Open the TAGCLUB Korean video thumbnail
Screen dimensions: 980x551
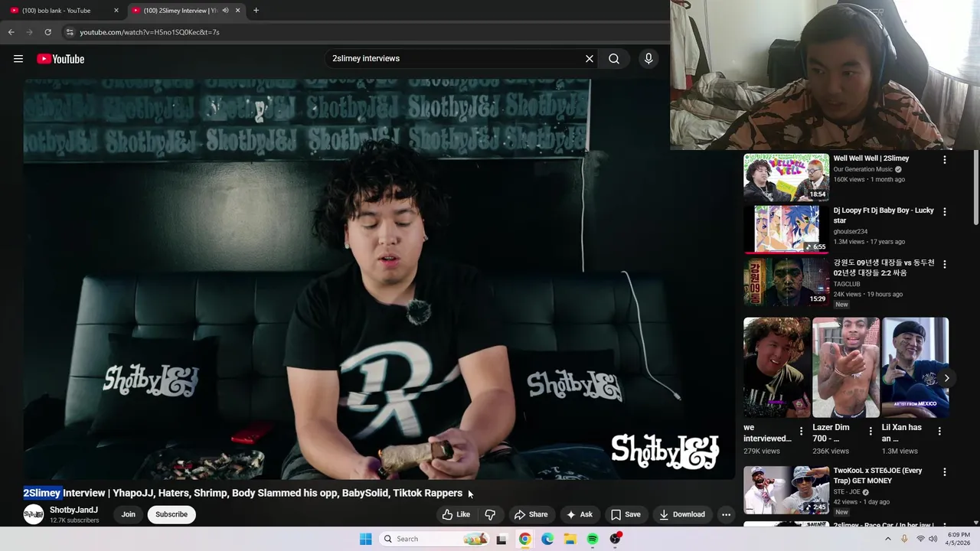click(x=786, y=281)
